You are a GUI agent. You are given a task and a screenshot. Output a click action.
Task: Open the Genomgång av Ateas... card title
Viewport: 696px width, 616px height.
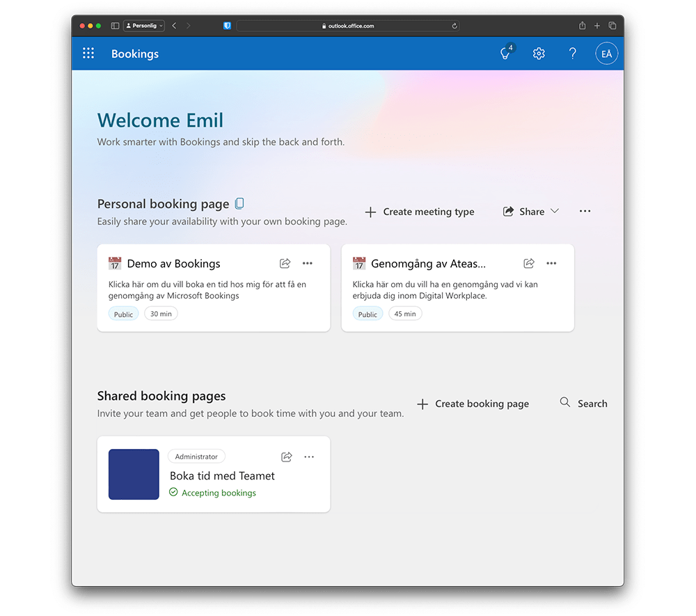click(428, 264)
